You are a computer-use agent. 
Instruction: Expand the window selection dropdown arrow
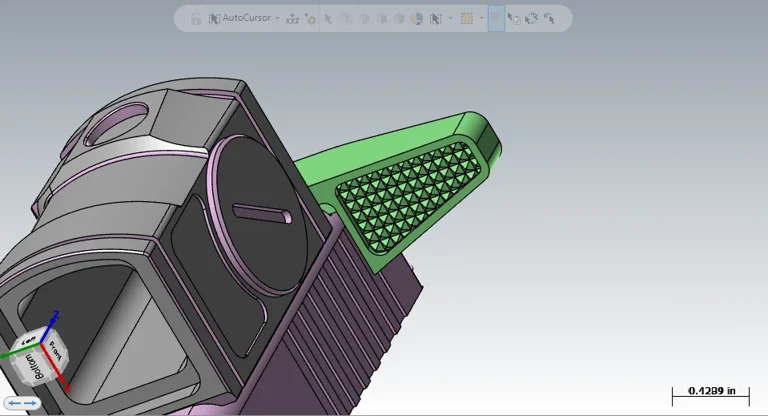click(481, 18)
